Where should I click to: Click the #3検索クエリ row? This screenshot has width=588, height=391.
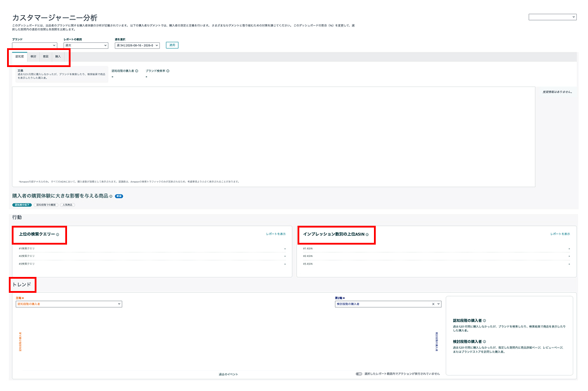(x=152, y=264)
